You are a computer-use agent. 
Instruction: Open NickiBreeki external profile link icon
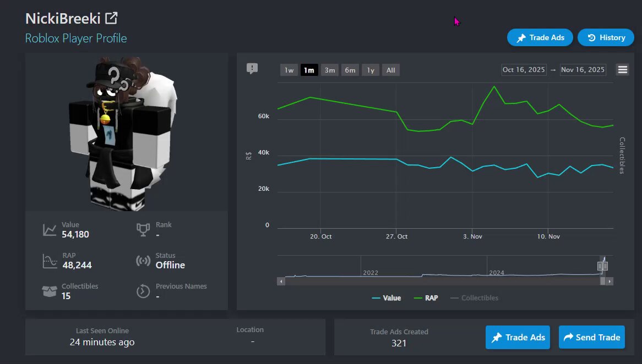[111, 18]
